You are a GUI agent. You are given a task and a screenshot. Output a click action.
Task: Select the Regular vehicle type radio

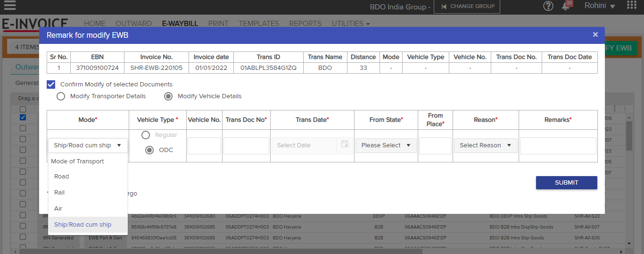pos(146,135)
